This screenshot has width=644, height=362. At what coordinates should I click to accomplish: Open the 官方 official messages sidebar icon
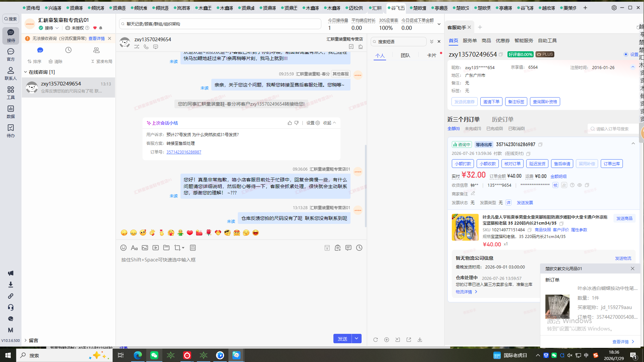(11, 54)
